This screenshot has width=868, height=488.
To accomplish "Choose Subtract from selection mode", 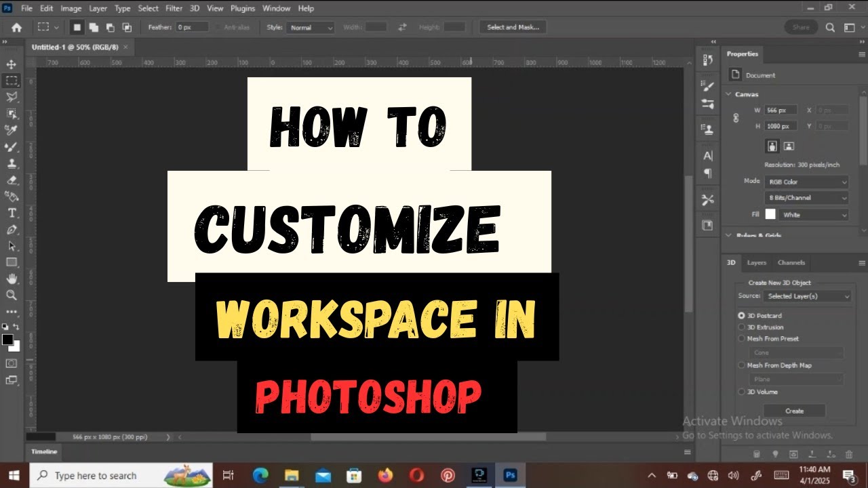I will (x=110, y=27).
